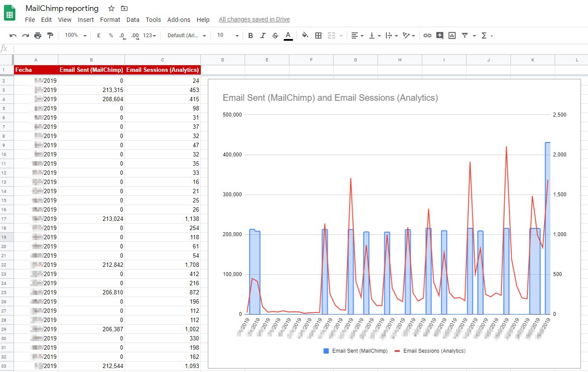This screenshot has height=372, width=588.
Task: Insert a chart
Action: 452,35
